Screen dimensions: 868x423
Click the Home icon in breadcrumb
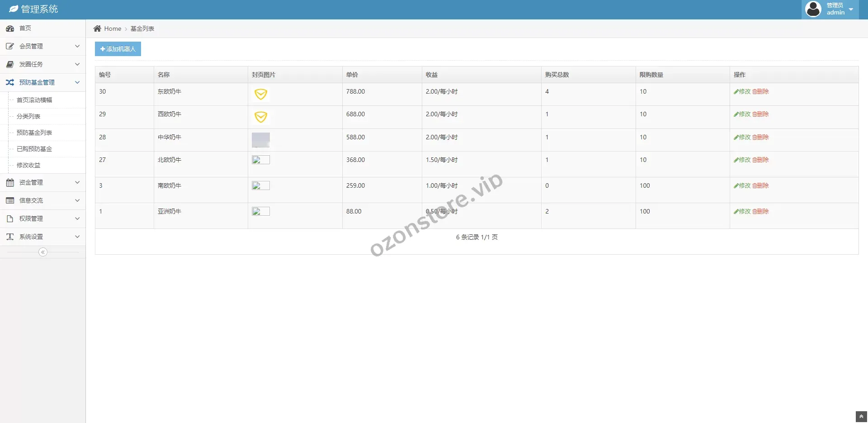click(x=97, y=29)
